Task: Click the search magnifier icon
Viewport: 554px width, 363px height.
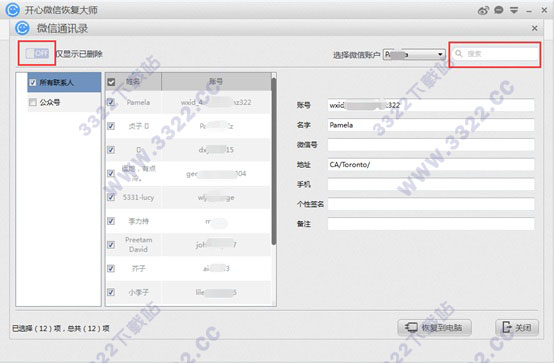Action: (x=459, y=53)
